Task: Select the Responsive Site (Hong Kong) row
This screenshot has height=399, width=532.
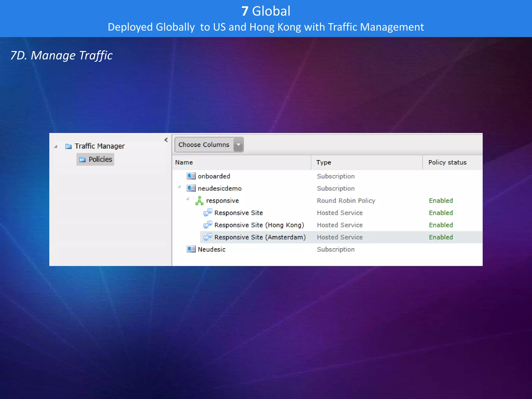Action: pos(259,225)
